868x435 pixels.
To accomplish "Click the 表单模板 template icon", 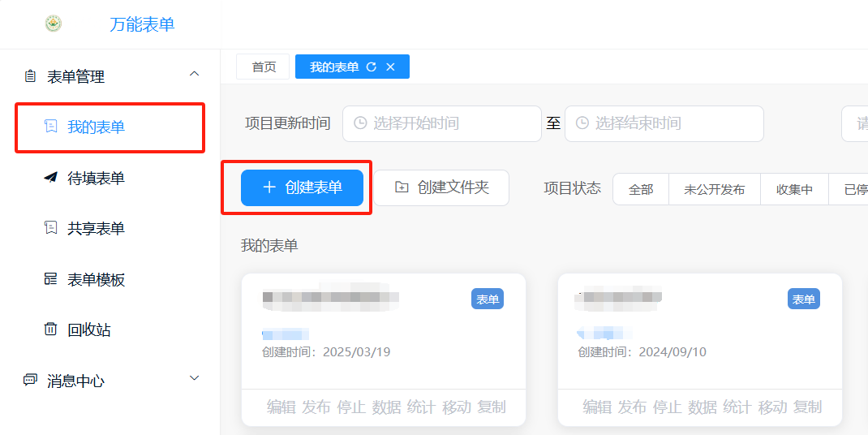I will coord(51,278).
